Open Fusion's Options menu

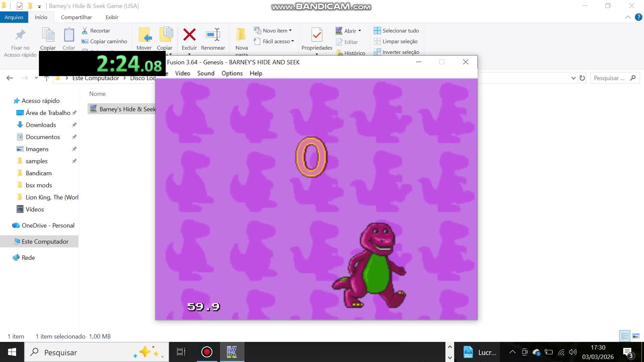coord(232,73)
